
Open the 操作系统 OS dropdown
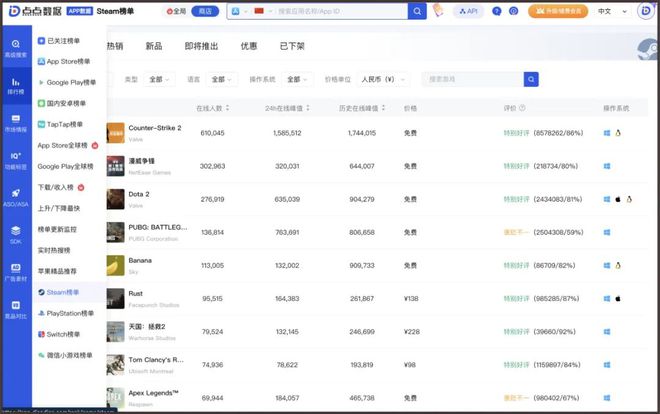(x=297, y=79)
